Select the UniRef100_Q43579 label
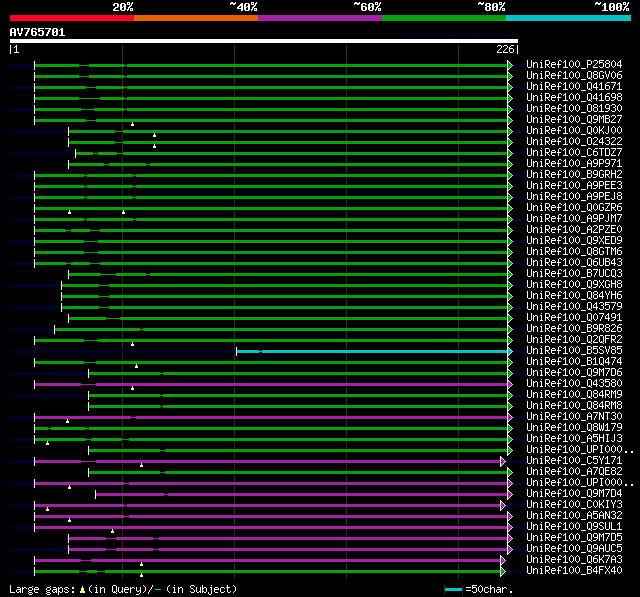The height and width of the screenshot is (597, 640). (574, 307)
